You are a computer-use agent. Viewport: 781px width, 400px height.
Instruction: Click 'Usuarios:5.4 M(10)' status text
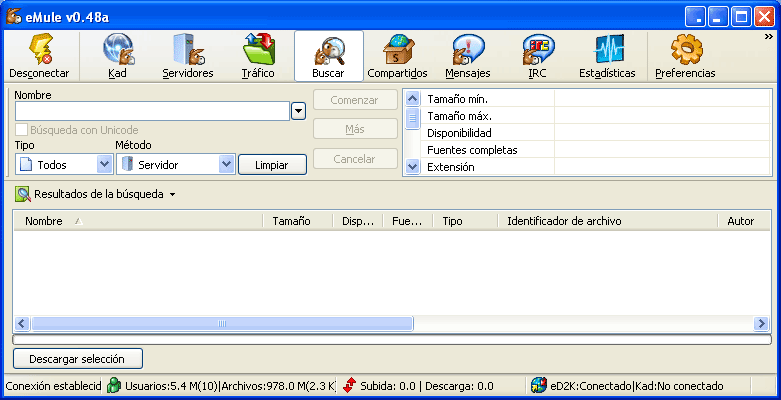pyautogui.click(x=171, y=386)
